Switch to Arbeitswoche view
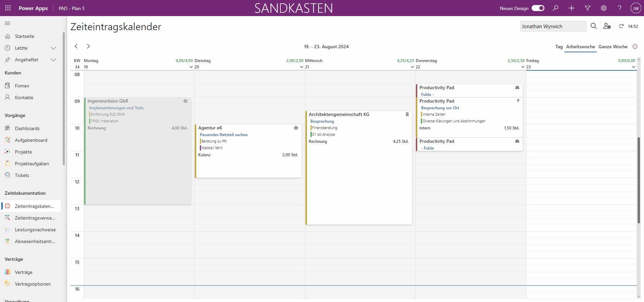This screenshot has height=302, width=644. pos(581,47)
